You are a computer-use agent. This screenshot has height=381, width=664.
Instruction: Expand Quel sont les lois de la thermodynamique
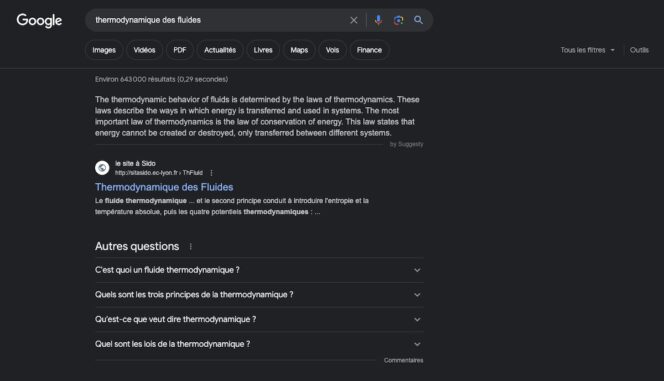(x=259, y=344)
